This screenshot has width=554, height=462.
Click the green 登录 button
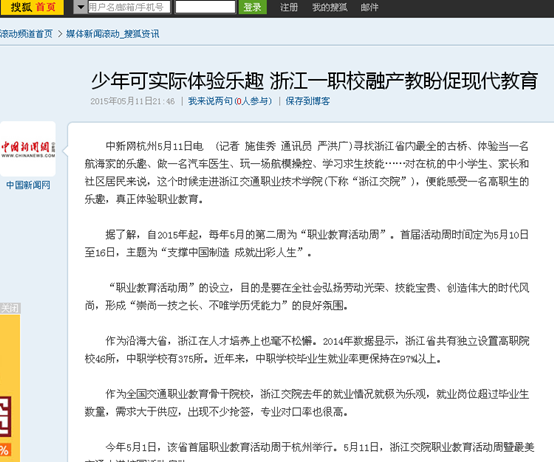[x=252, y=7]
